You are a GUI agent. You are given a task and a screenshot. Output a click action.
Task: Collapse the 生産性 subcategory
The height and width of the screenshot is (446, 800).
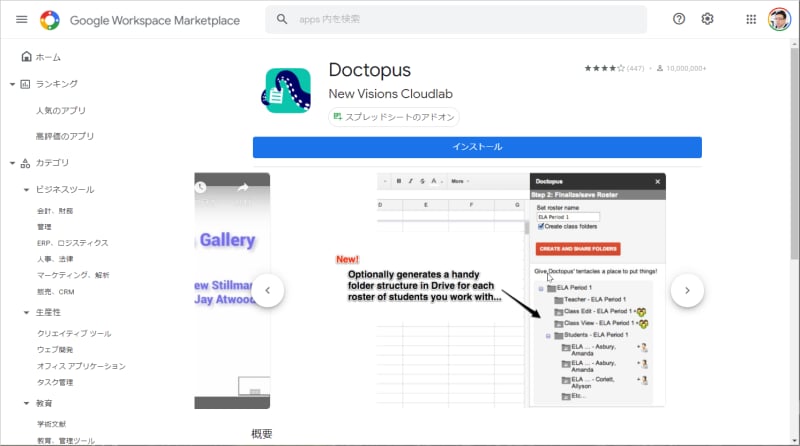(26, 312)
